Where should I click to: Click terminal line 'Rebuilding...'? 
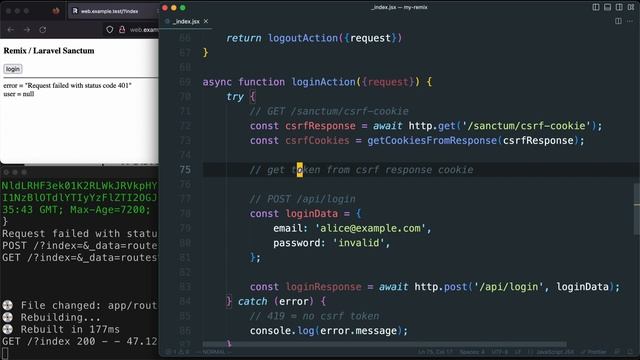(x=60, y=317)
